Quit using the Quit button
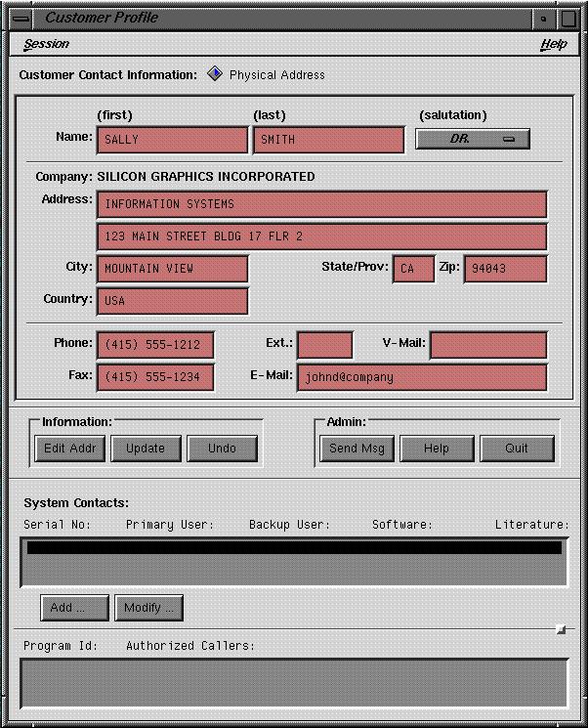The image size is (588, 728). 517,449
